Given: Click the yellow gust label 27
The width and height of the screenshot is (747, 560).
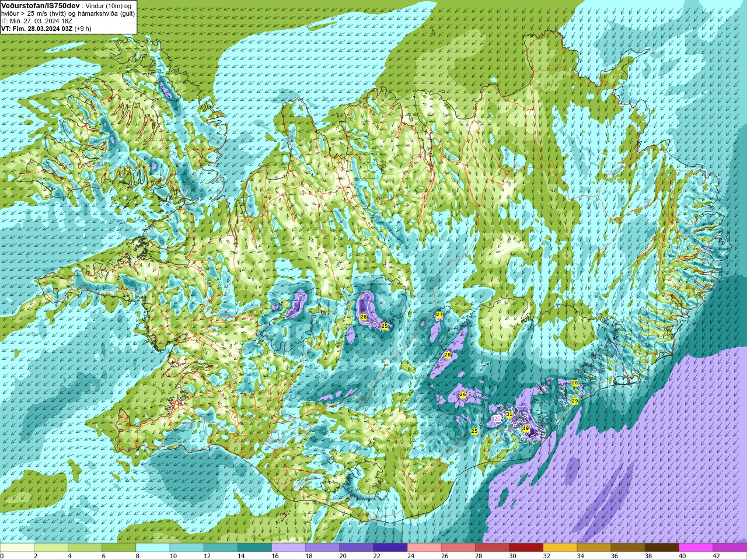Looking at the screenshot, I should [x=439, y=315].
